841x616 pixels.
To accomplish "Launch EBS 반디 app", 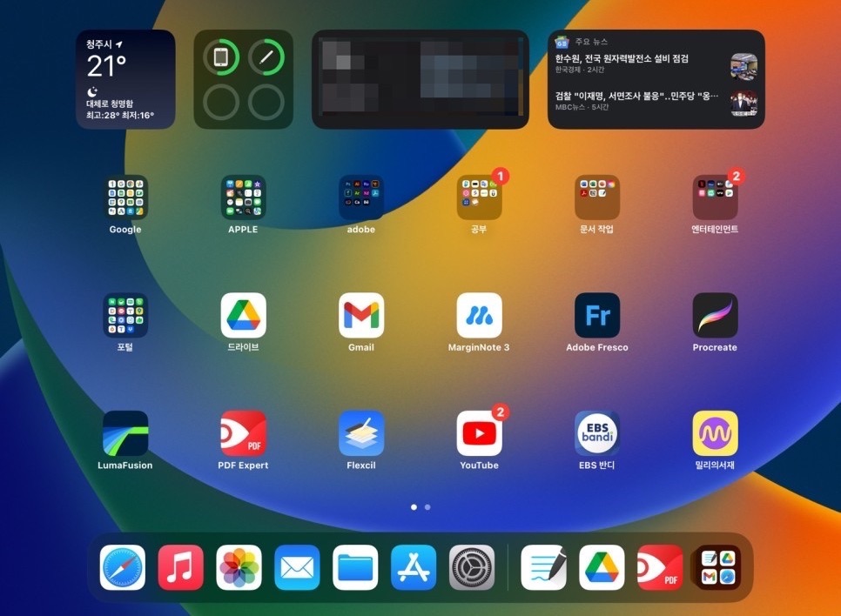I will click(x=597, y=433).
